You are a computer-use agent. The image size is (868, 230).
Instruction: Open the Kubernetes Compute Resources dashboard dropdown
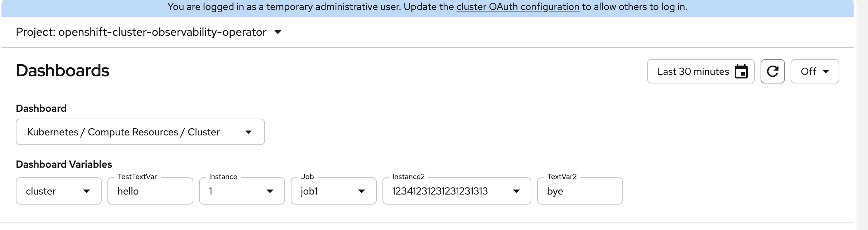coord(140,132)
